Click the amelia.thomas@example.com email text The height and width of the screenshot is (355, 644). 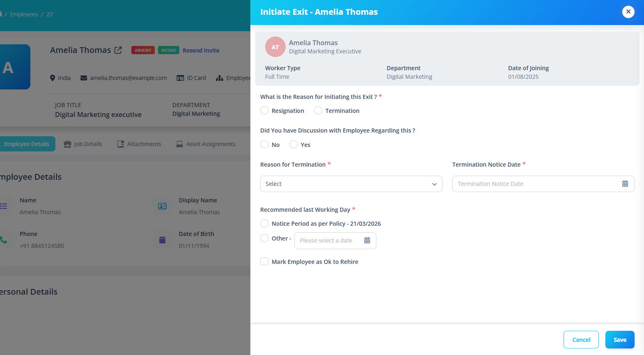[128, 78]
